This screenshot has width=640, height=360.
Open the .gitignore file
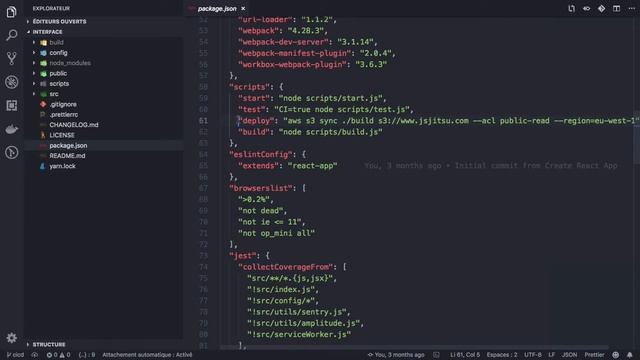(x=63, y=104)
